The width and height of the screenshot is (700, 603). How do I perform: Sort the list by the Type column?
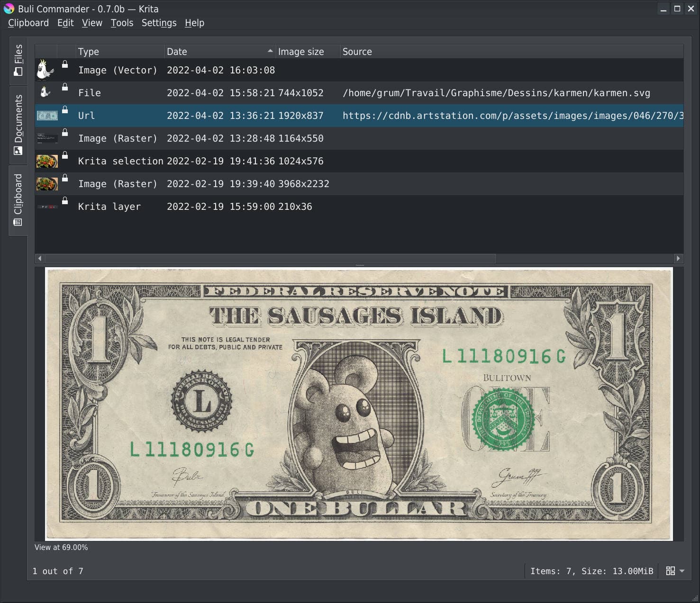pyautogui.click(x=120, y=52)
